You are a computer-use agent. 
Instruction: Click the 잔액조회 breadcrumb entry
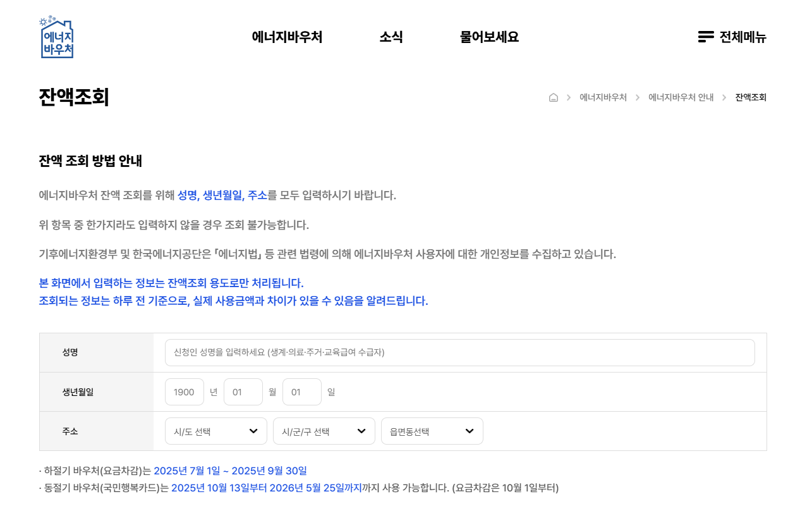point(751,97)
